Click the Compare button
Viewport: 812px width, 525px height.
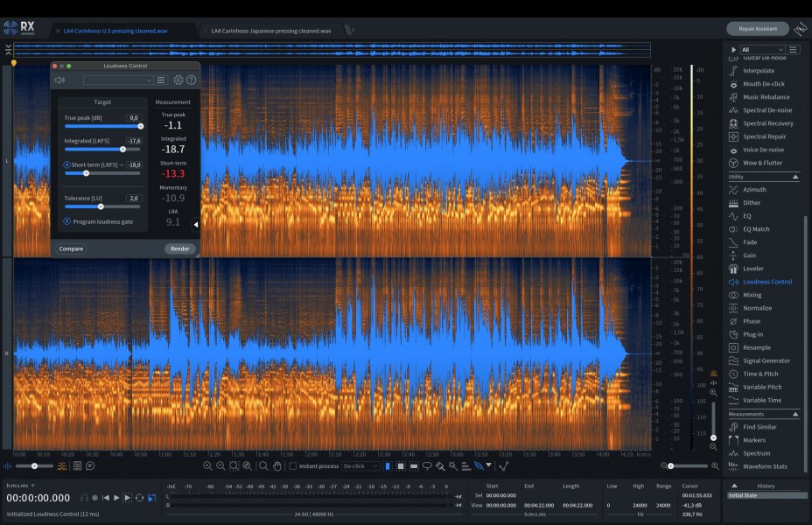(71, 248)
